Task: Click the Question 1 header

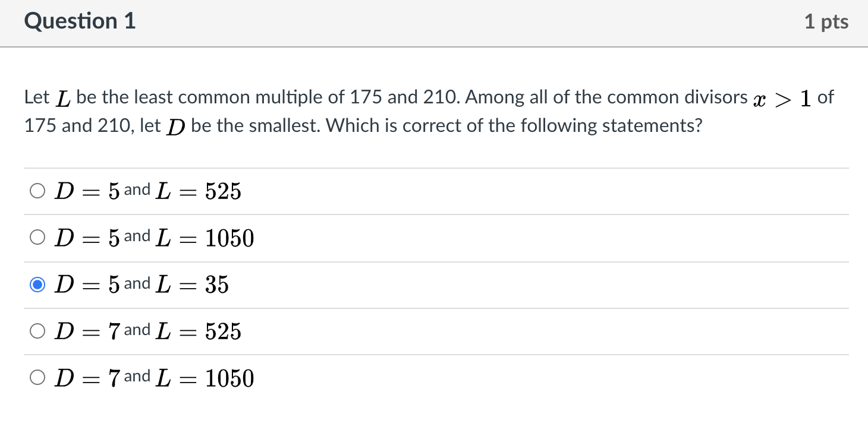Action: tap(80, 21)
